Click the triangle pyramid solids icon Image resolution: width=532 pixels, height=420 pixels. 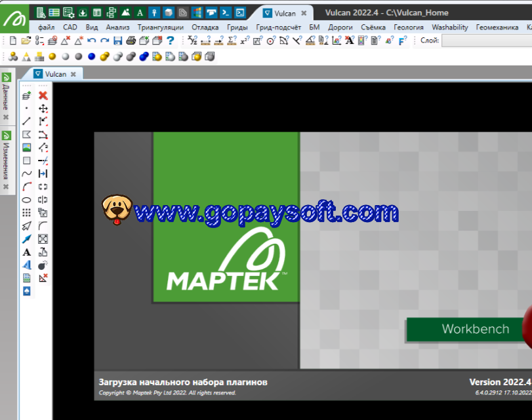tap(26, 56)
